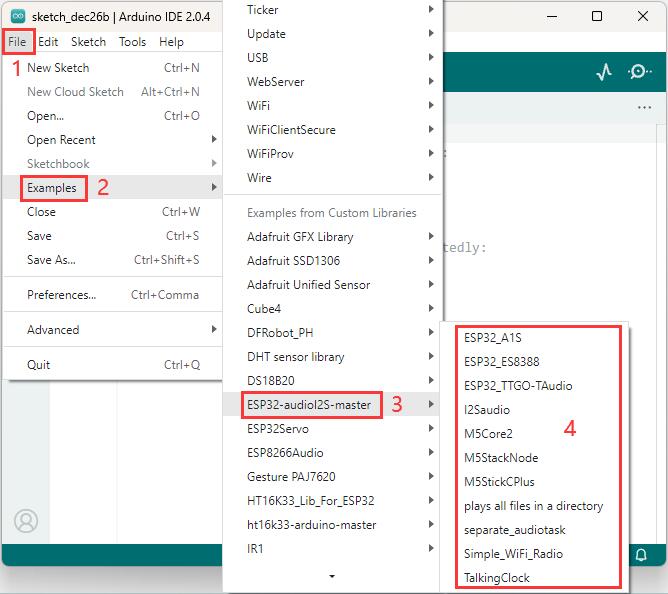
Task: Expand the Wire examples
Action: click(x=332, y=177)
